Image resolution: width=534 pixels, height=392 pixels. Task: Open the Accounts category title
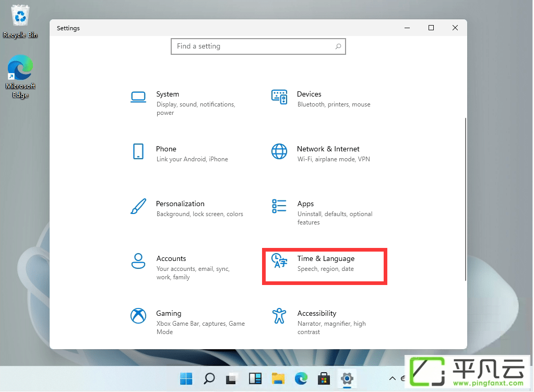pos(171,258)
